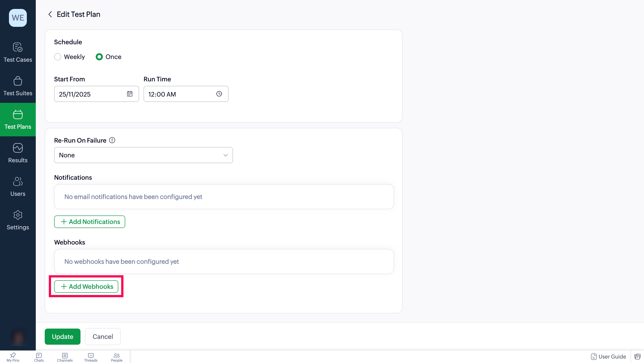
Task: Open the Results section icon
Action: (18, 148)
